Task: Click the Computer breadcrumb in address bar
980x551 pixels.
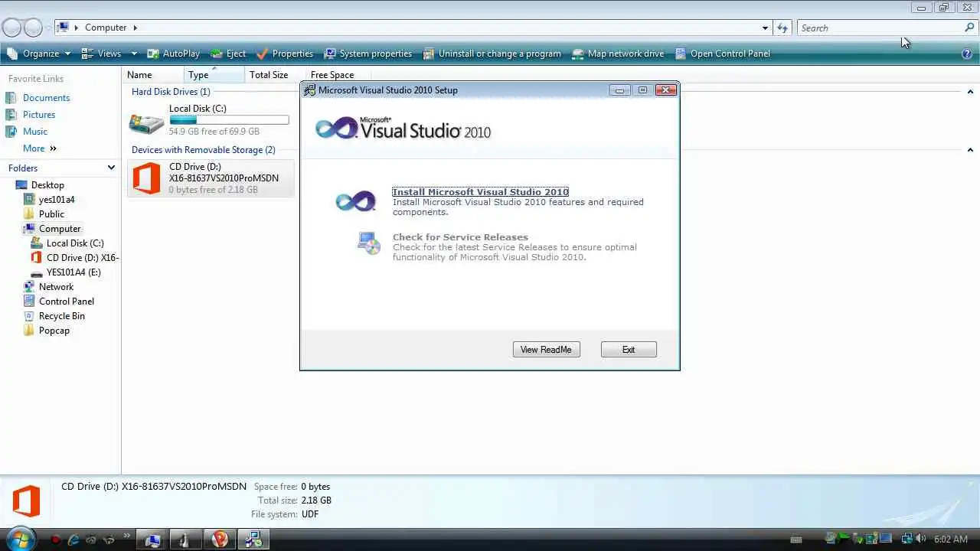Action: 106,28
